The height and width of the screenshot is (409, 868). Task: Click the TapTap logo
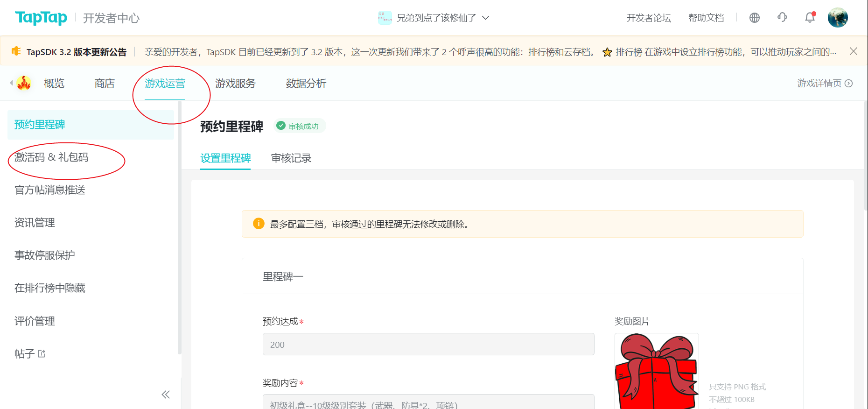click(41, 18)
